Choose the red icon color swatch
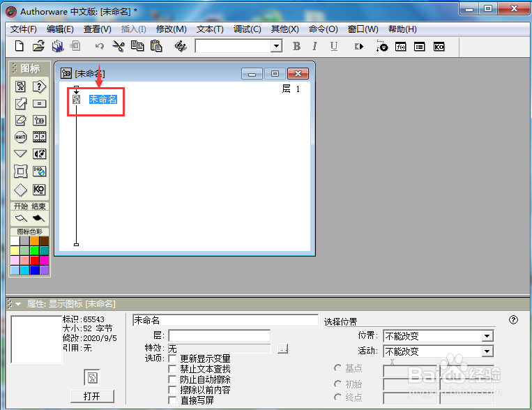This screenshot has width=532, height=410. click(x=34, y=260)
